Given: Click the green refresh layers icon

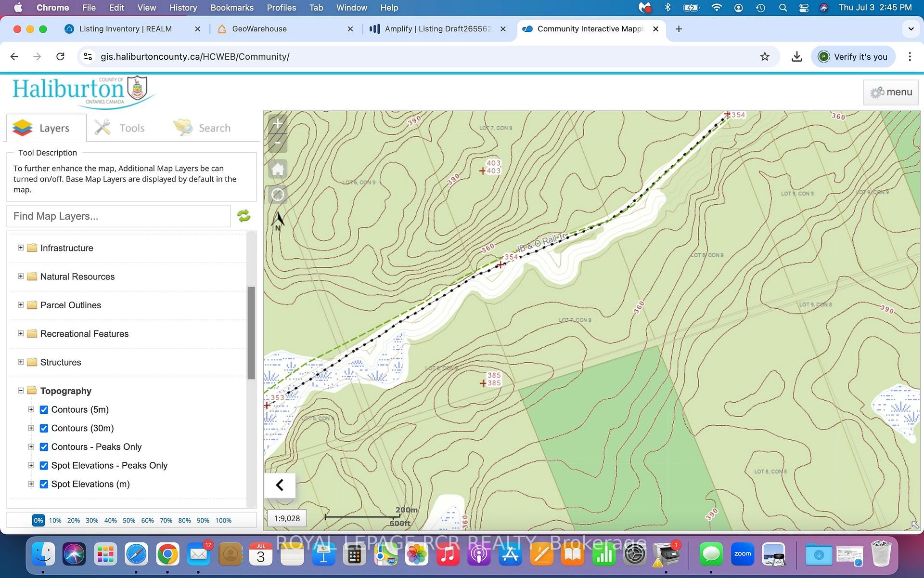Looking at the screenshot, I should 244,216.
